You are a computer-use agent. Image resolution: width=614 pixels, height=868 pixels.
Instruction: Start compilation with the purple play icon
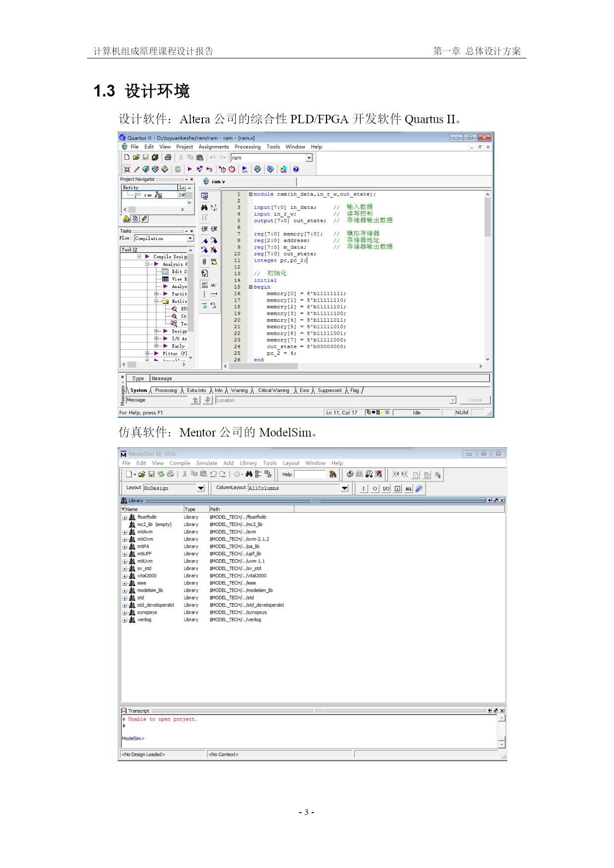click(x=189, y=169)
